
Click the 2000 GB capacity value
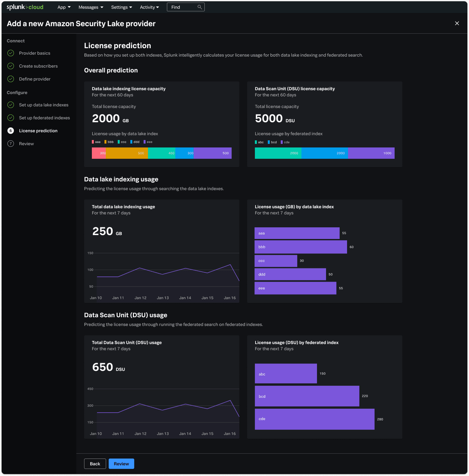tap(110, 118)
